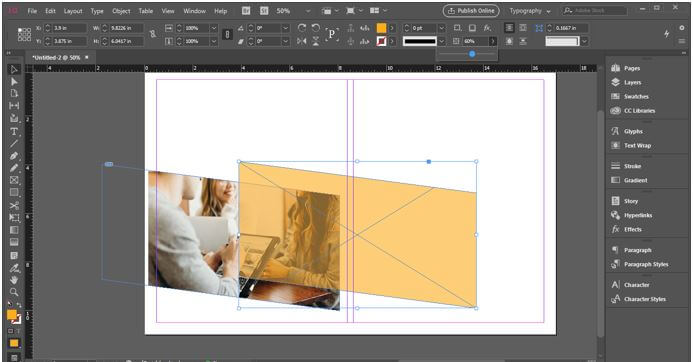Open the Window menu
Image resolution: width=693 pixels, height=362 pixels.
pyautogui.click(x=194, y=11)
